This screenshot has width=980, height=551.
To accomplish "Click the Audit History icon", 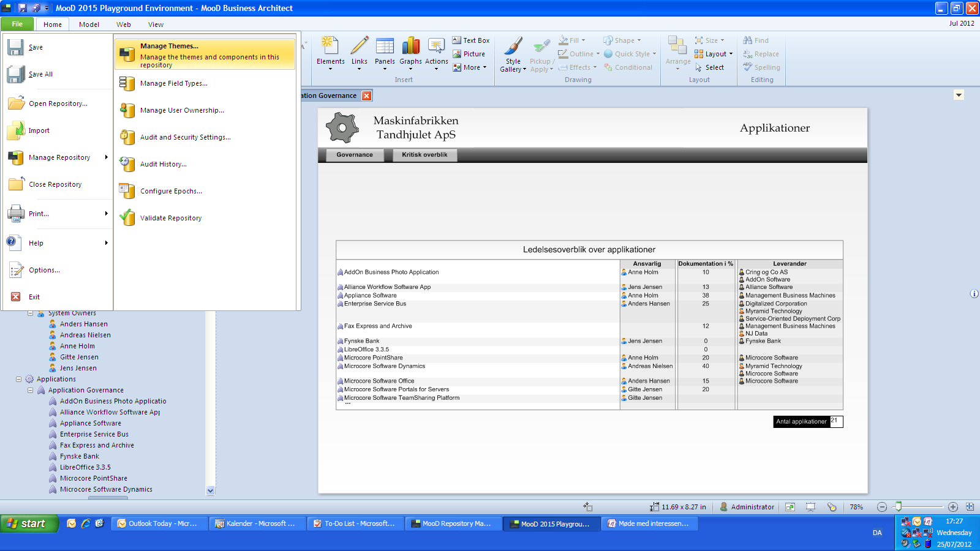I will (x=127, y=164).
